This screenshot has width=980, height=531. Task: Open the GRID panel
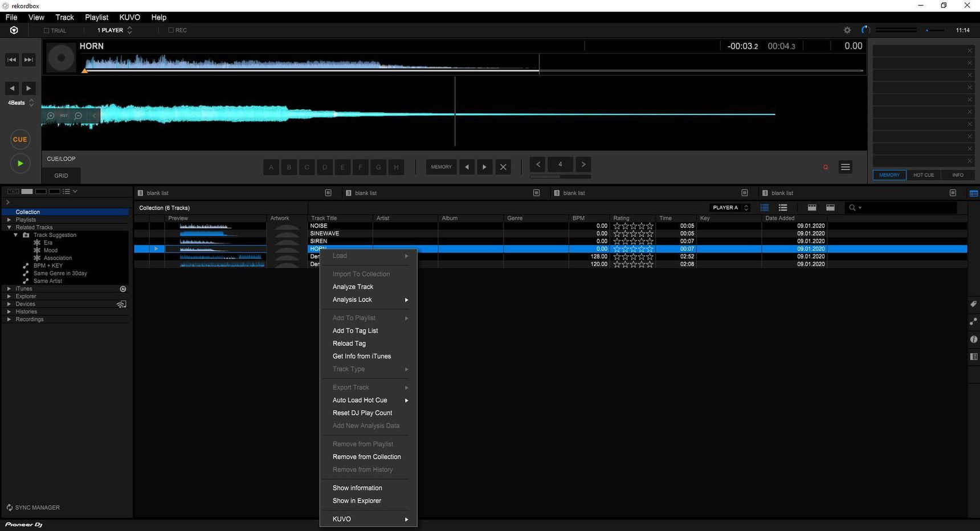click(x=61, y=175)
